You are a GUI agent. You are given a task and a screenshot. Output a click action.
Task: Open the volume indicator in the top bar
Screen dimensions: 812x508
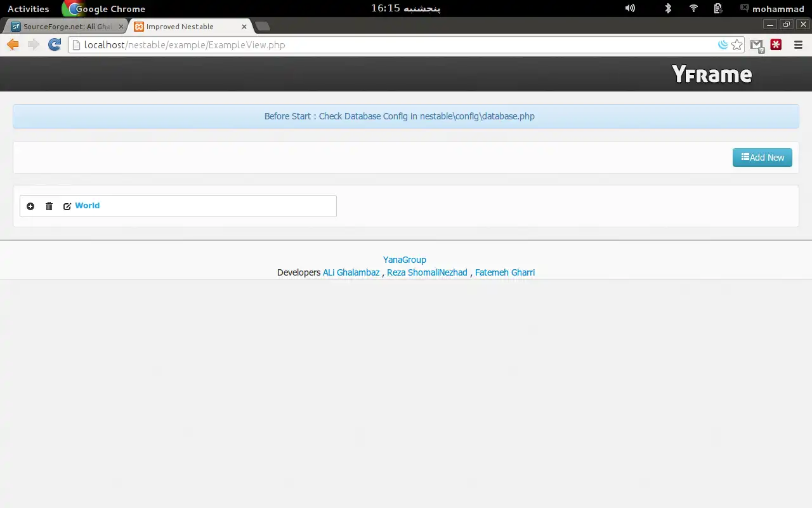(630, 8)
